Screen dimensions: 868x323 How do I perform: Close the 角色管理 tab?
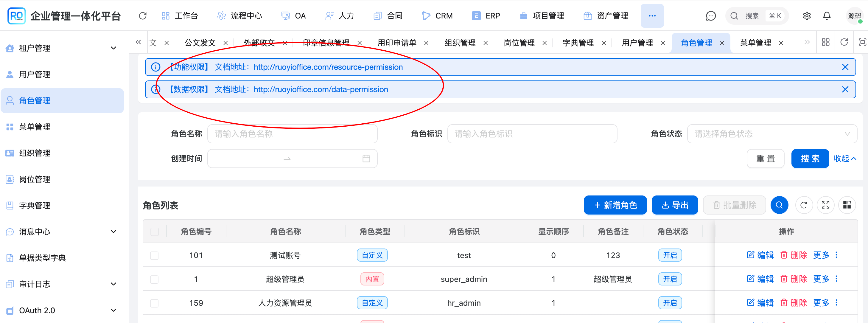click(x=722, y=43)
